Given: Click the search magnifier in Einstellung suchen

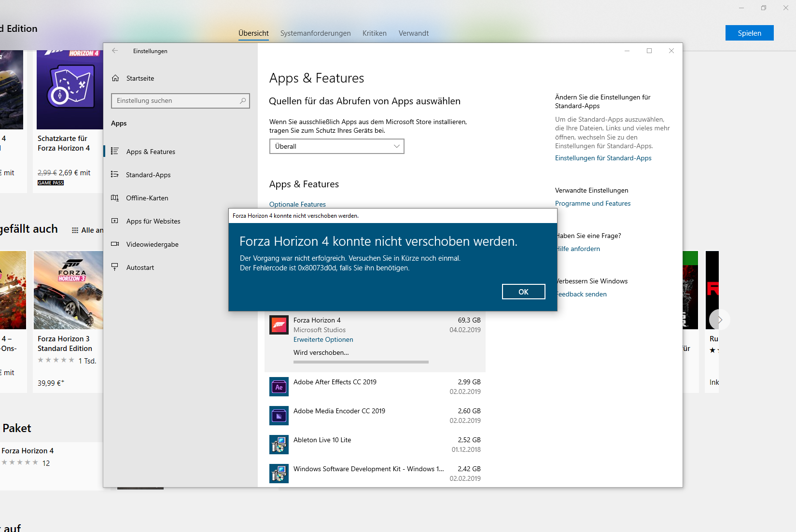Looking at the screenshot, I should (x=243, y=100).
